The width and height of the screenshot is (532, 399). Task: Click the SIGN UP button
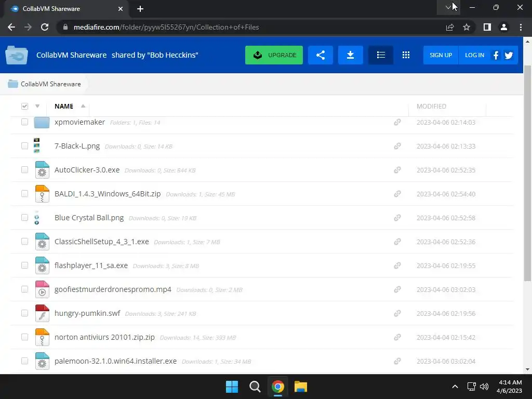[441, 55]
